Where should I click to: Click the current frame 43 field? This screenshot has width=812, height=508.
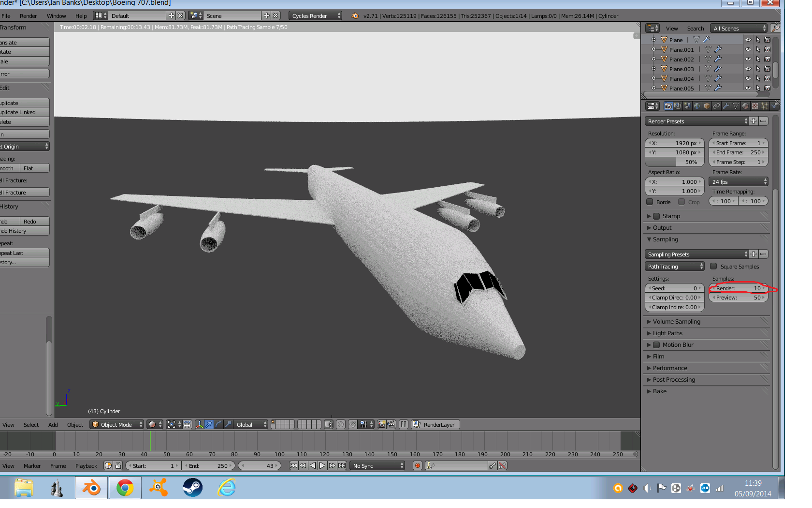(260, 465)
